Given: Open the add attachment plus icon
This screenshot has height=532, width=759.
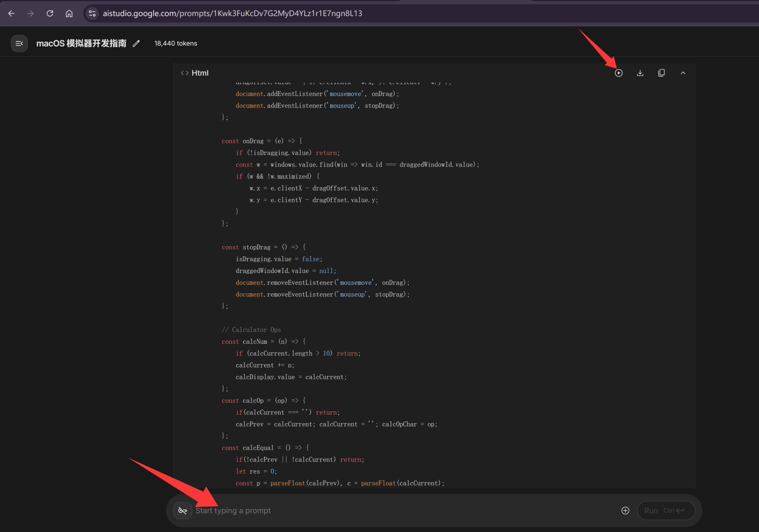Looking at the screenshot, I should pos(625,511).
